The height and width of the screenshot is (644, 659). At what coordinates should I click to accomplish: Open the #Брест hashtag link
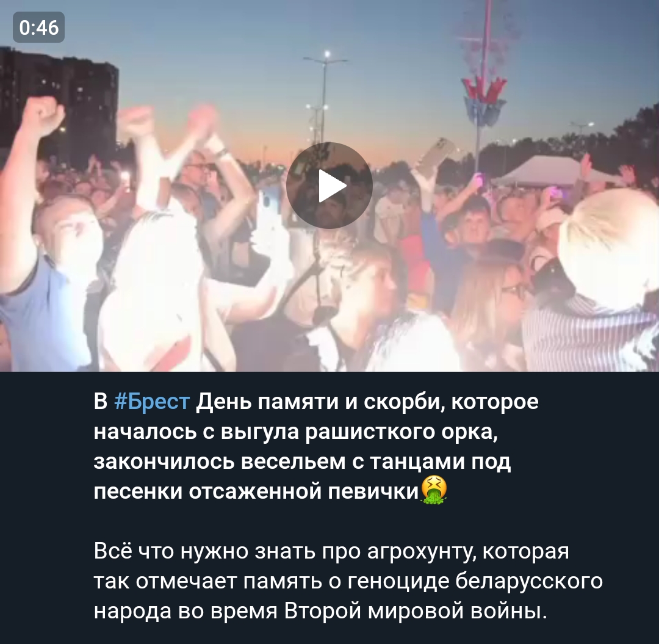(x=152, y=401)
